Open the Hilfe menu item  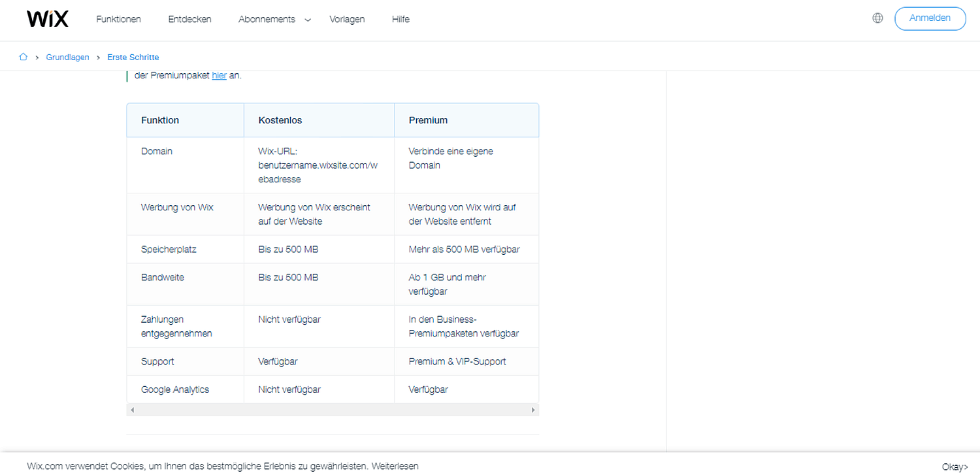(400, 19)
